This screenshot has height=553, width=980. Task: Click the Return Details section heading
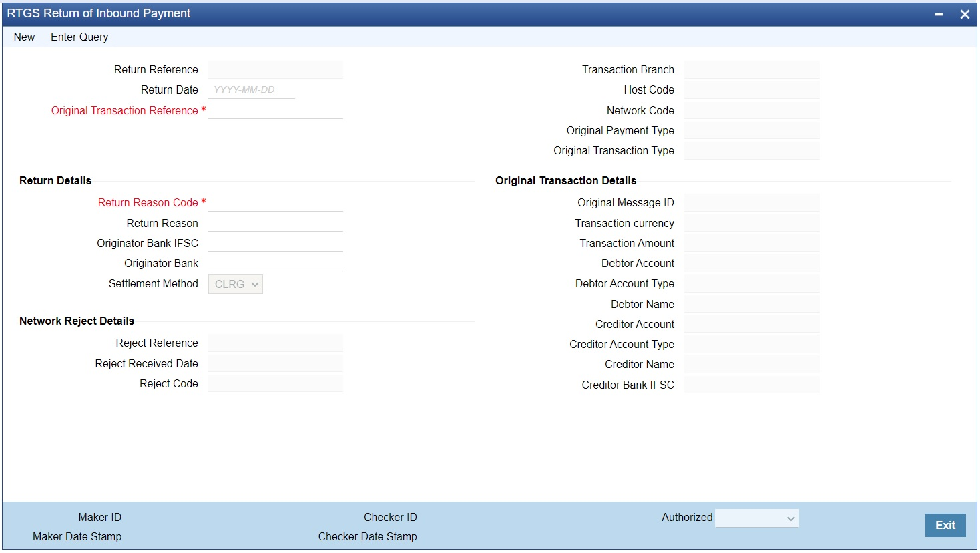point(55,181)
